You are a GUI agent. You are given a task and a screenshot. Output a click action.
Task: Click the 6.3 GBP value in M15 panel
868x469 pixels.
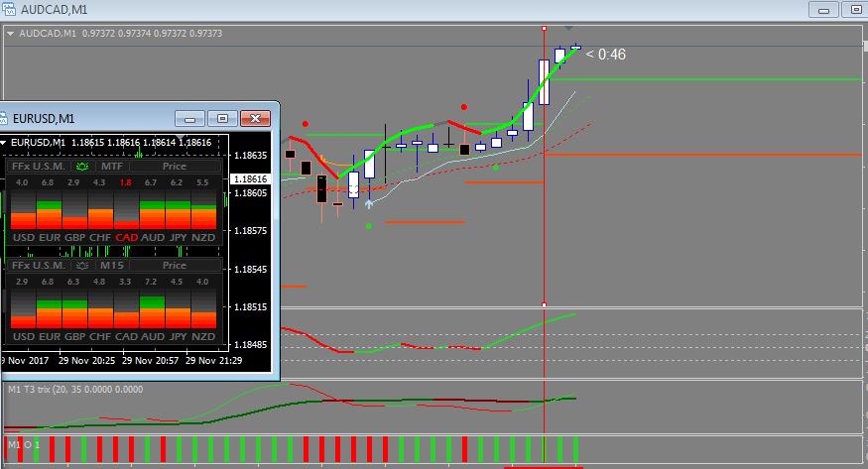[x=73, y=282]
